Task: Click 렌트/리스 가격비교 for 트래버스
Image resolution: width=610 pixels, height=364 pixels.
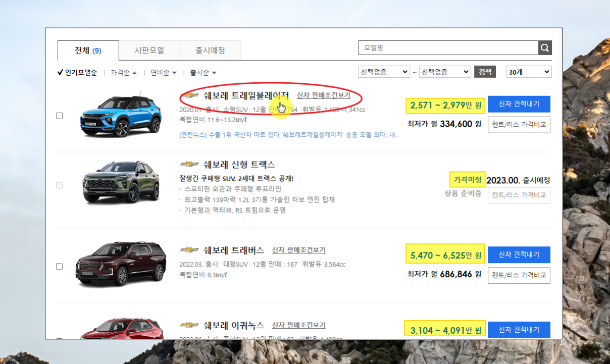Action: 519,275
